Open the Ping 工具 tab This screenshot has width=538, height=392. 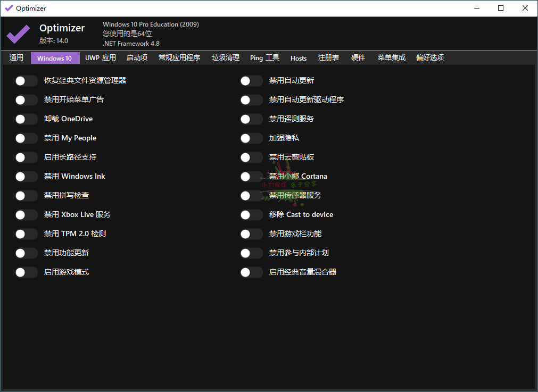264,57
